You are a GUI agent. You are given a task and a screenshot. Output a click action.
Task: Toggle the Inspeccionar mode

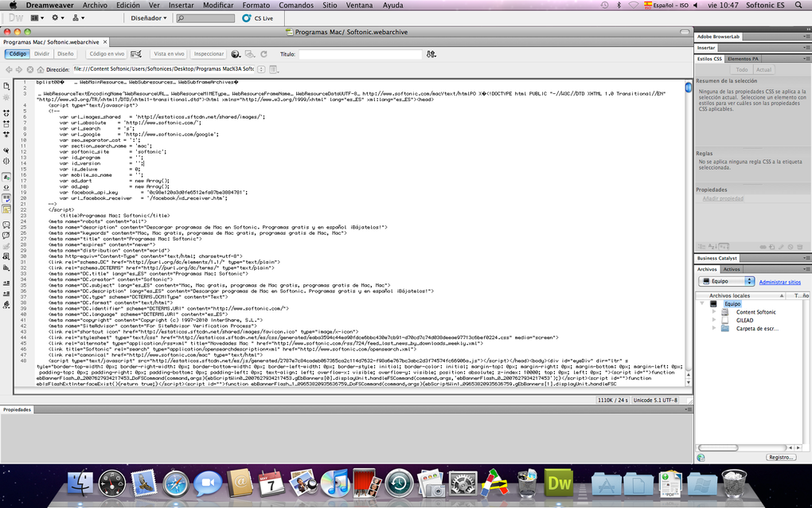click(x=209, y=54)
